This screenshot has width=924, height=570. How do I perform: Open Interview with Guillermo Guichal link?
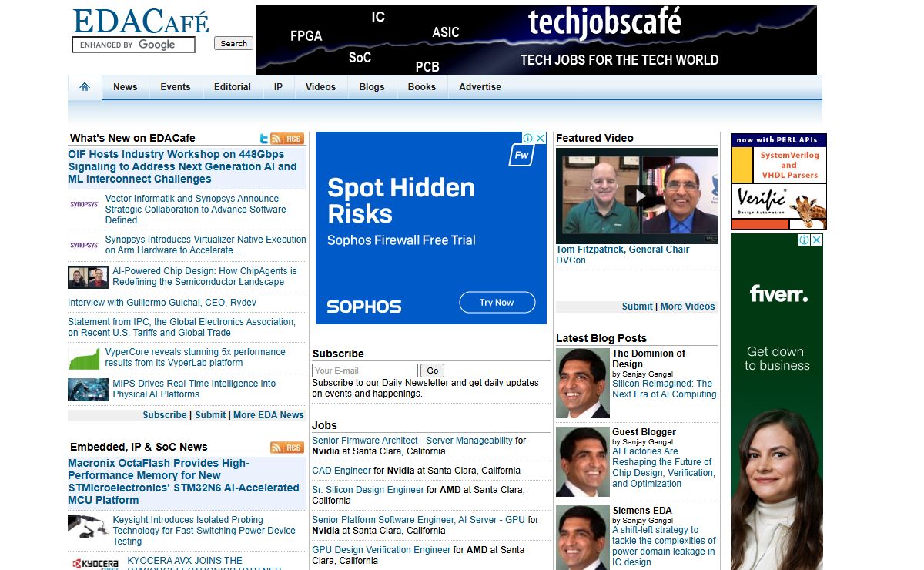point(162,303)
